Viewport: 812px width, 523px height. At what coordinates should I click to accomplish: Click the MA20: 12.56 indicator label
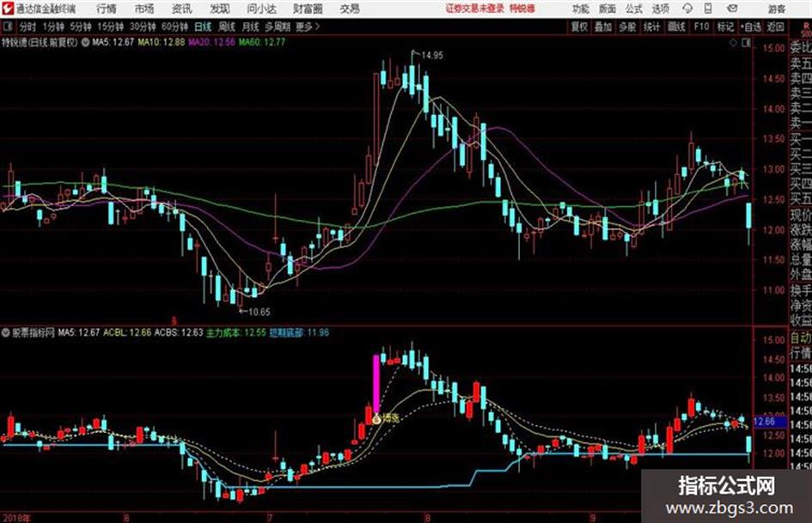[211, 42]
